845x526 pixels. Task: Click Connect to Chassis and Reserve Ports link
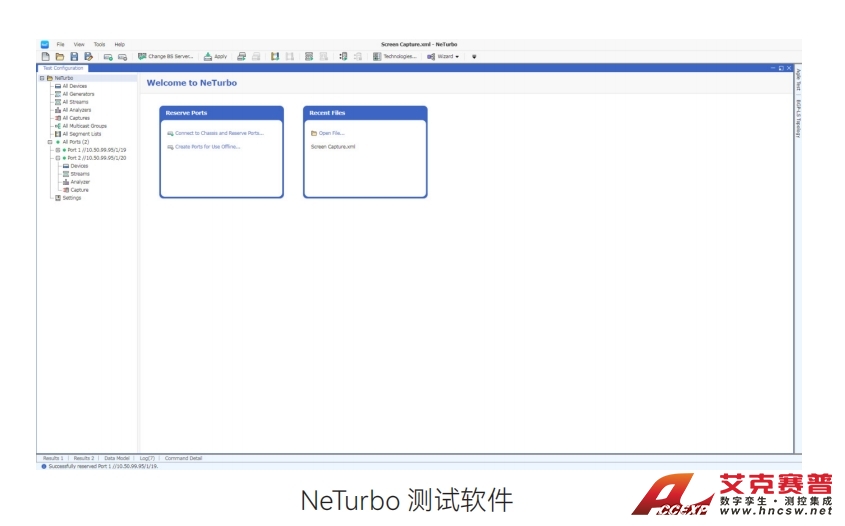click(x=219, y=132)
